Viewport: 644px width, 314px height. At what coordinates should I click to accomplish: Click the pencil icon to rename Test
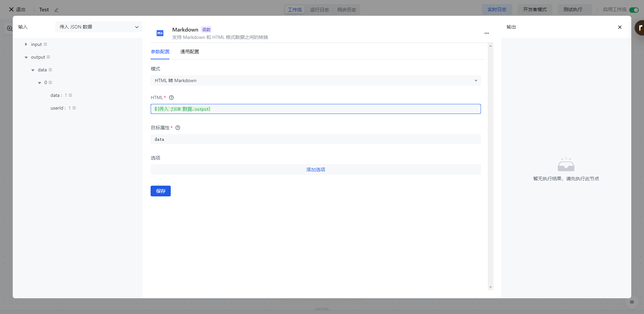pyautogui.click(x=57, y=10)
